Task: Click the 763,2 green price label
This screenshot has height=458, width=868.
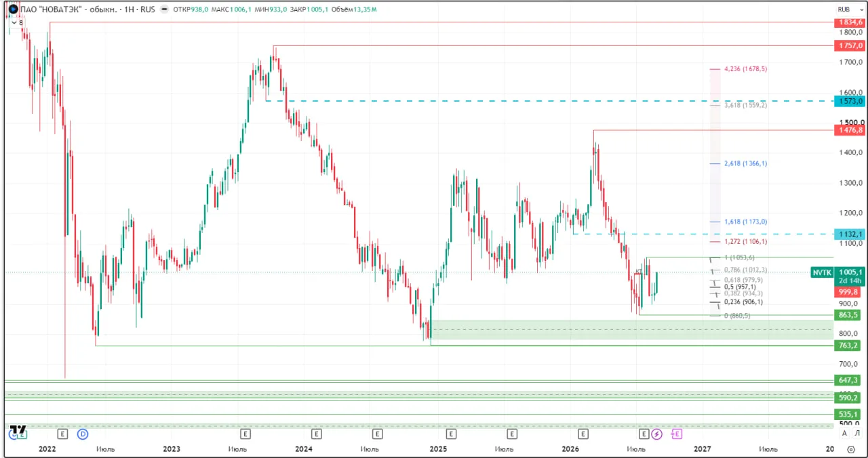Action: tap(849, 346)
